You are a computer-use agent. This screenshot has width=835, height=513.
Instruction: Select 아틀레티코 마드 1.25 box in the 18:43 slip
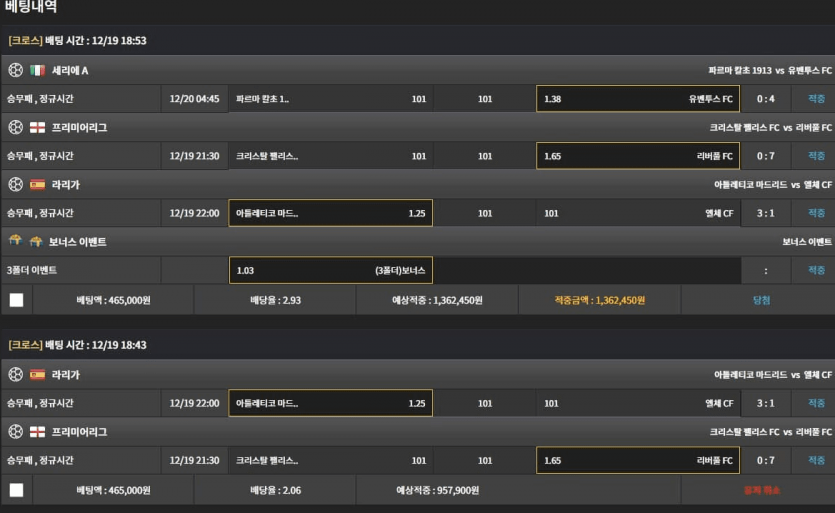(331, 403)
